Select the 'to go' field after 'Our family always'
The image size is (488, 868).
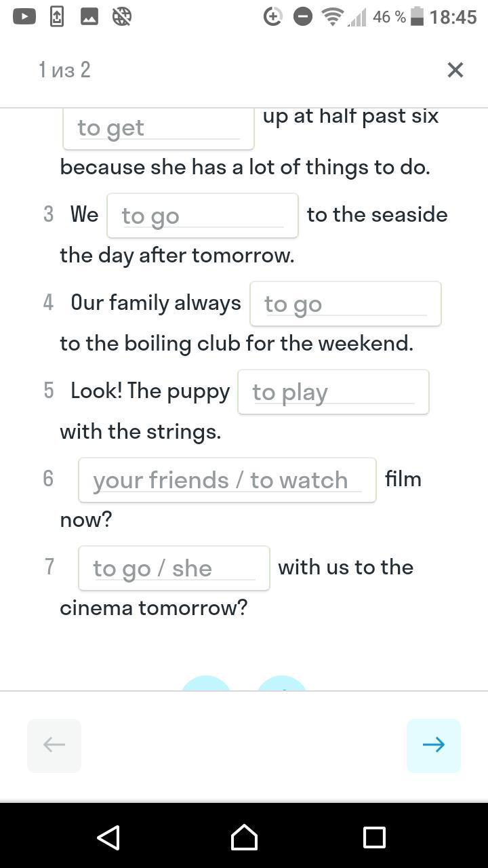point(345,304)
